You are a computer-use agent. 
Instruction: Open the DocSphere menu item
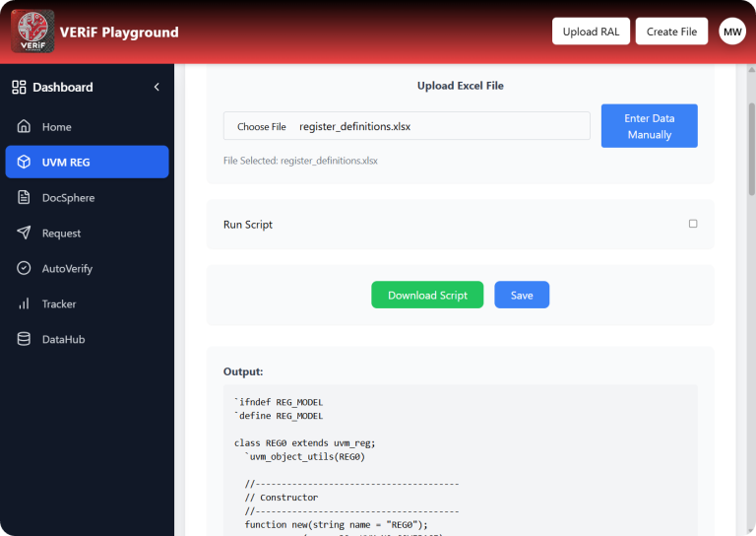click(x=68, y=198)
